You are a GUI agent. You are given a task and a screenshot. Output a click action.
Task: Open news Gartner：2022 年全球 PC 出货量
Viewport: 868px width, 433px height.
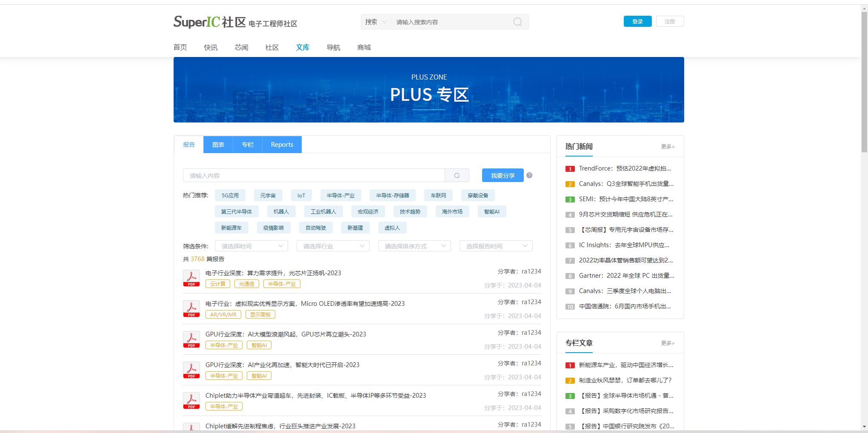point(626,276)
